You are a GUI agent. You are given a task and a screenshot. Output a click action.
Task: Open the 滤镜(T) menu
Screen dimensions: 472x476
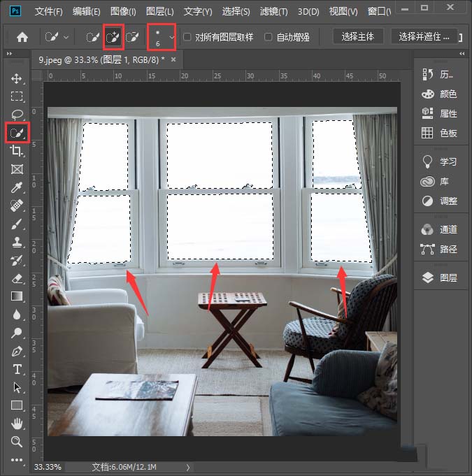tap(273, 12)
